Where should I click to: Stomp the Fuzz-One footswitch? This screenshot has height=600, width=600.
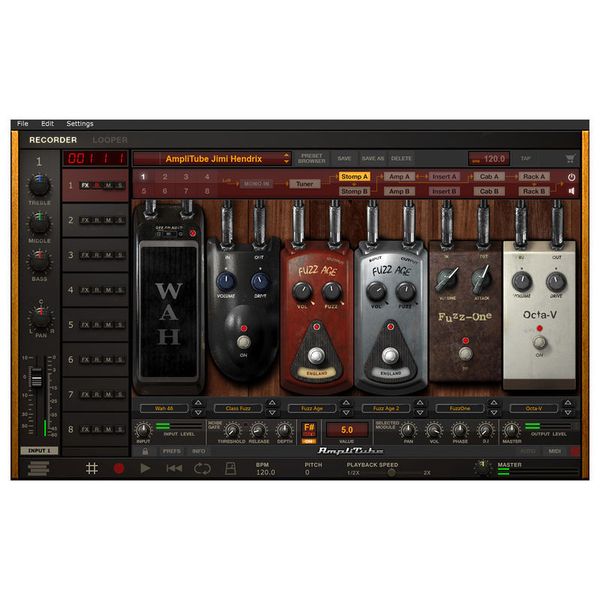465,354
